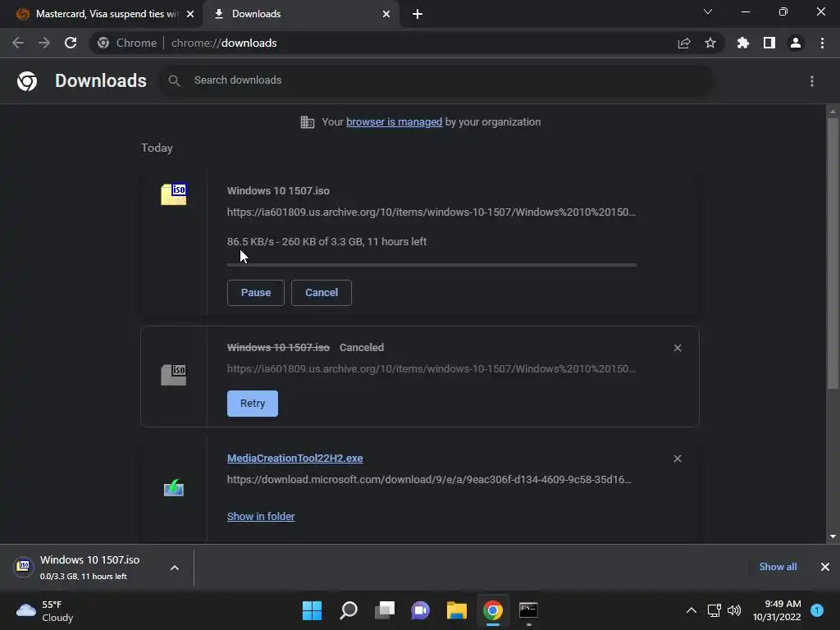Show hidden system tray icons

tap(692, 610)
